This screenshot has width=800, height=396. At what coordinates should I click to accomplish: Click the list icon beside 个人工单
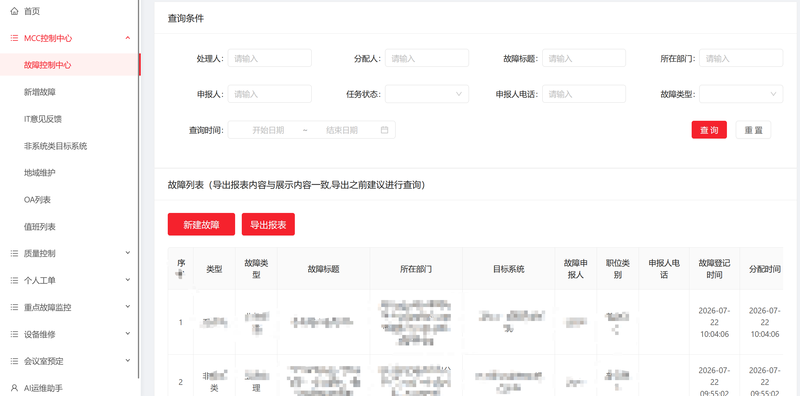coord(14,280)
